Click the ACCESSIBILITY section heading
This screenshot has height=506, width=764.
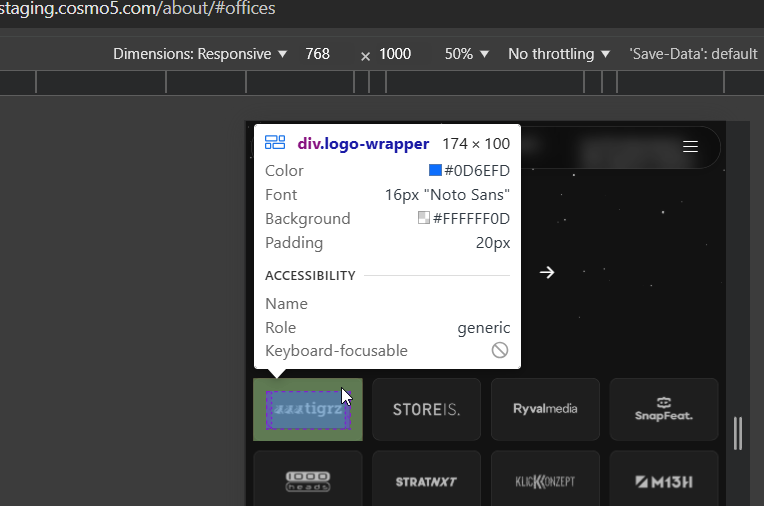pyautogui.click(x=310, y=275)
